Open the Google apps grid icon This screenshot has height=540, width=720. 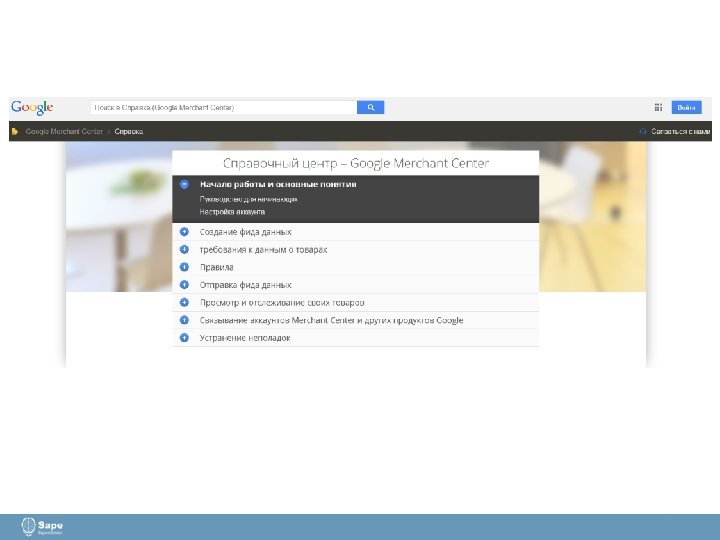pos(658,107)
